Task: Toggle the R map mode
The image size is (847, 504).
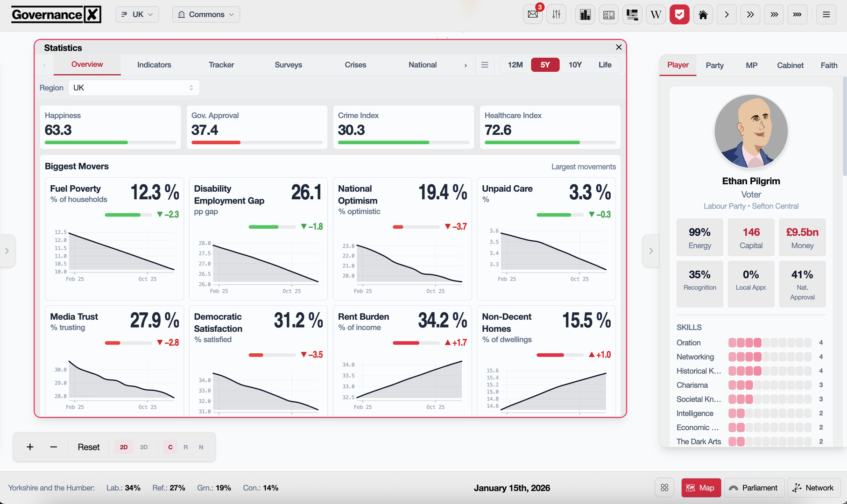Action: click(186, 447)
